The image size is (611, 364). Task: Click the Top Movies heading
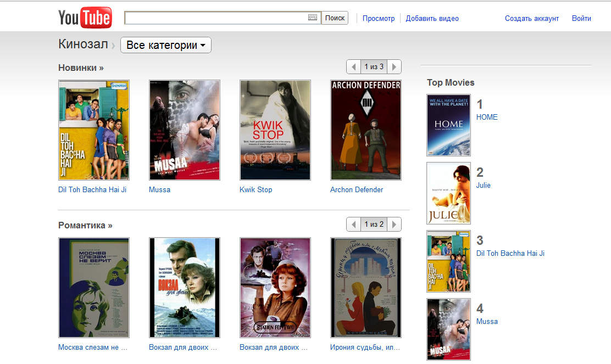451,82
